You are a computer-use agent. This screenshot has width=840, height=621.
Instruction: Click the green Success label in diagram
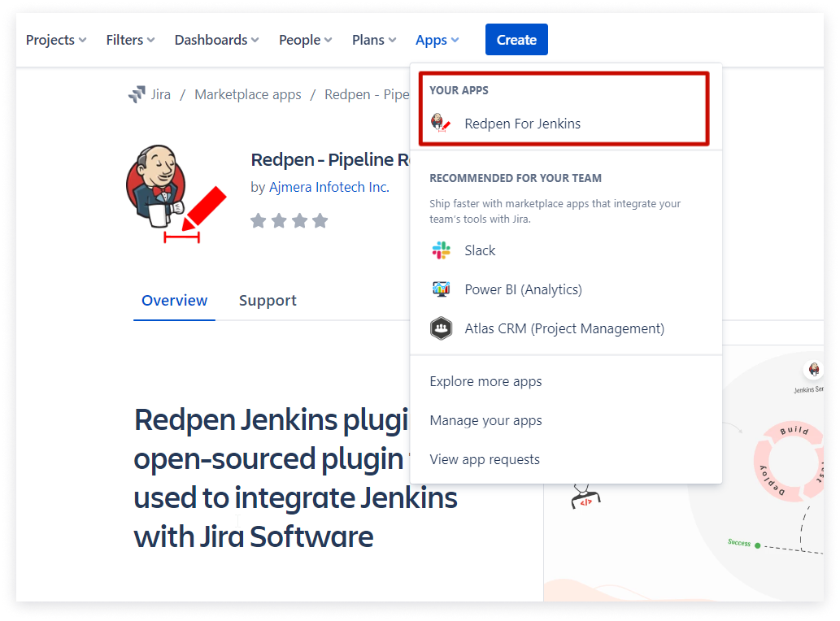click(x=739, y=543)
